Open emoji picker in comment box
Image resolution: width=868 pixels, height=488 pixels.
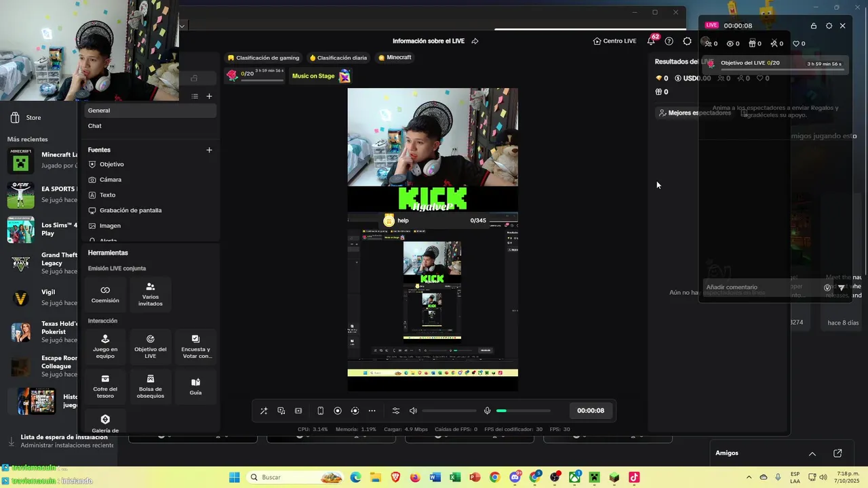827,287
